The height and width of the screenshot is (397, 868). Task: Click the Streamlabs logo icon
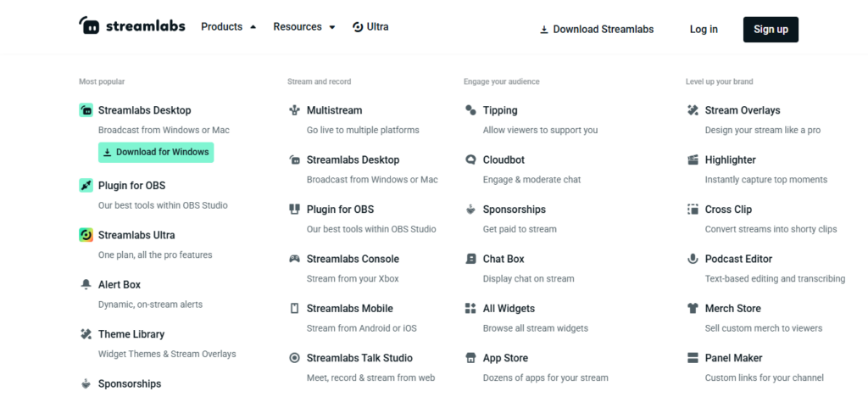(89, 27)
